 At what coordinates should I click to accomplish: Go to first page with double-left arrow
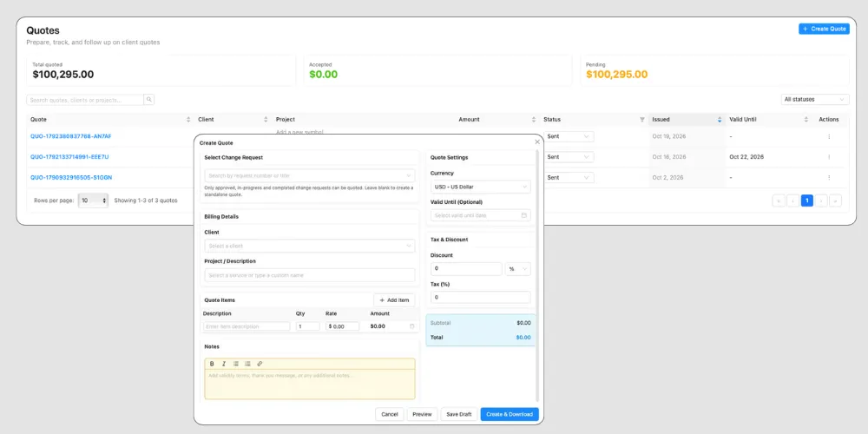tap(779, 201)
